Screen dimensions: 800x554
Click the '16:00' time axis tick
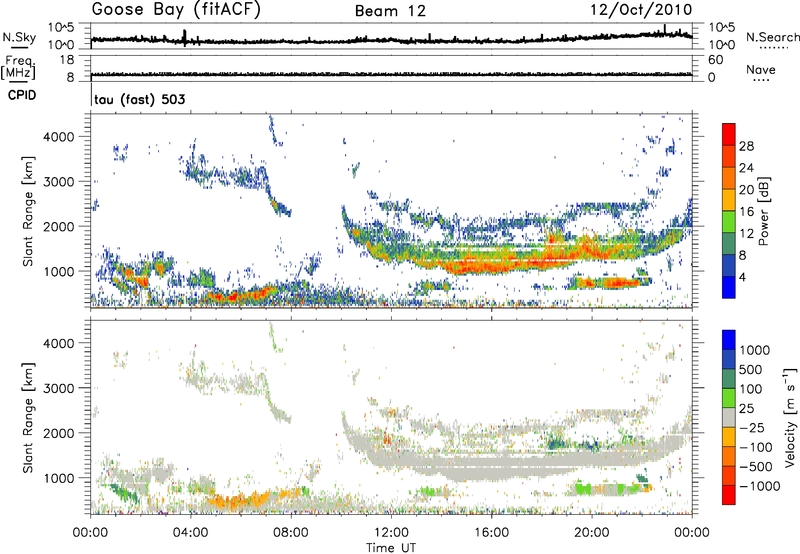click(x=491, y=533)
